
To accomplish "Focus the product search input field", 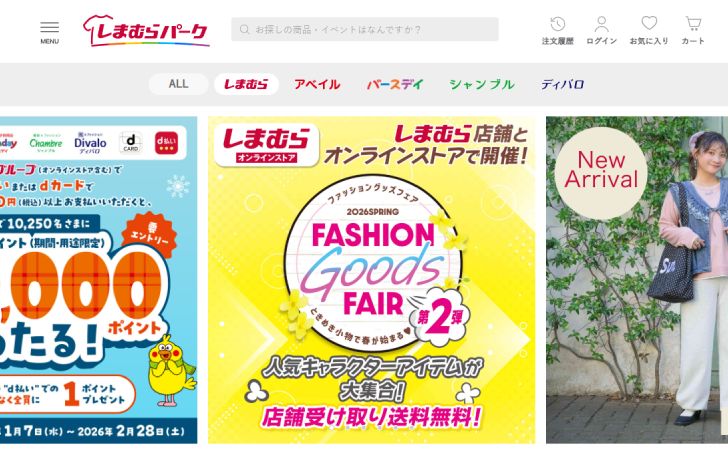I will pos(364,29).
